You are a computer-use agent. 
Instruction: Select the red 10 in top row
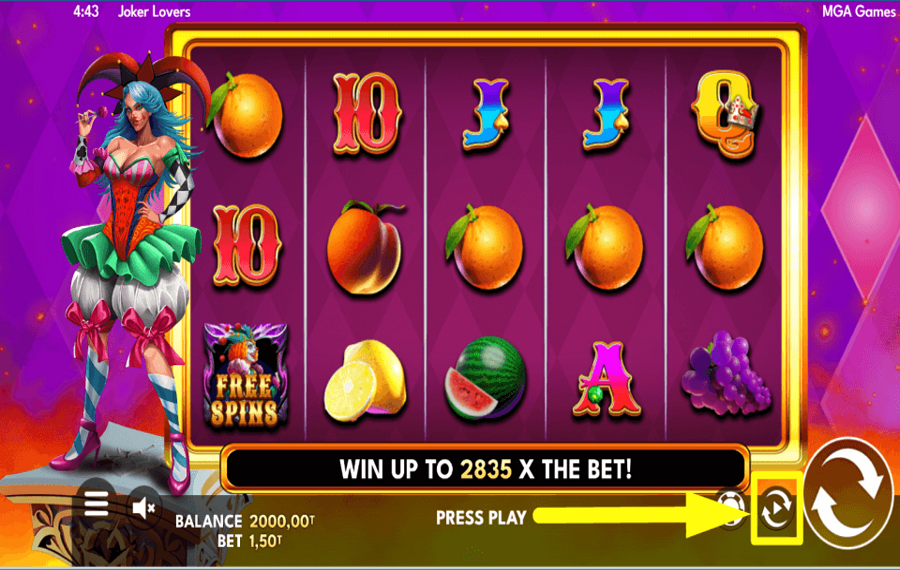point(366,115)
